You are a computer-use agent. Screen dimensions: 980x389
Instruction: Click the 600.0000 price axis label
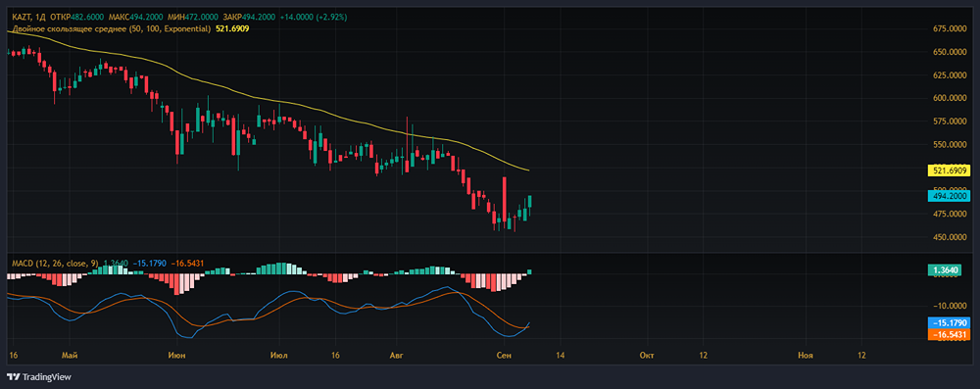950,98
